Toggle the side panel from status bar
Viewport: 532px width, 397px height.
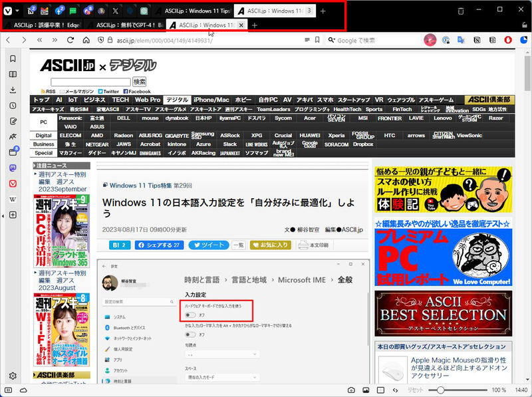click(x=8, y=390)
